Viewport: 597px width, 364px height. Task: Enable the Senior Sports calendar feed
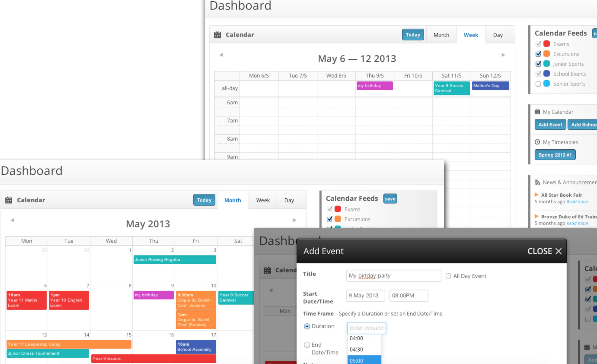pos(538,84)
